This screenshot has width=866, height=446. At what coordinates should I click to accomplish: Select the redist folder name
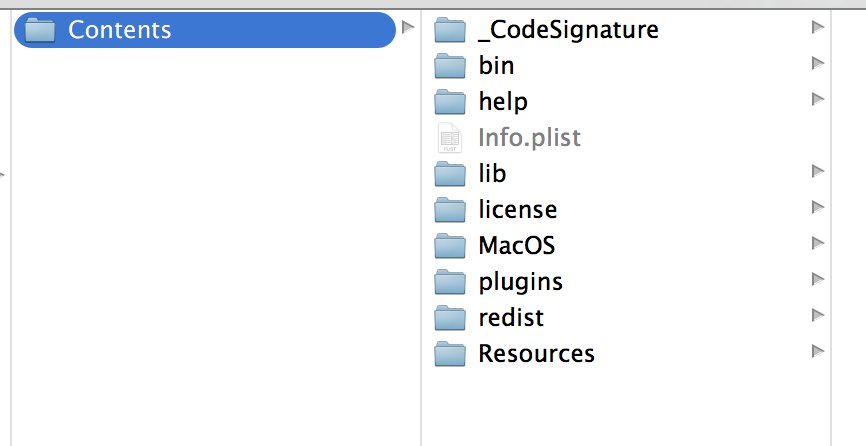point(511,318)
